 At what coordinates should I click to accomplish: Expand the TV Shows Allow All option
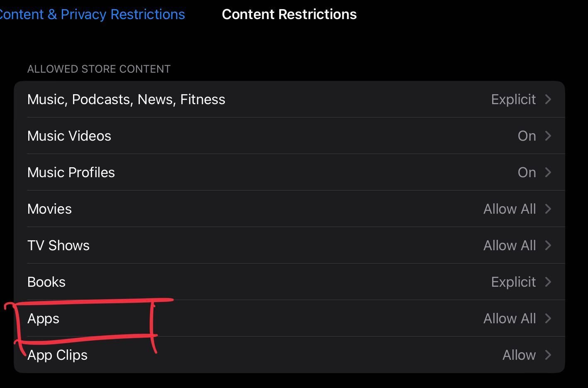(x=510, y=245)
